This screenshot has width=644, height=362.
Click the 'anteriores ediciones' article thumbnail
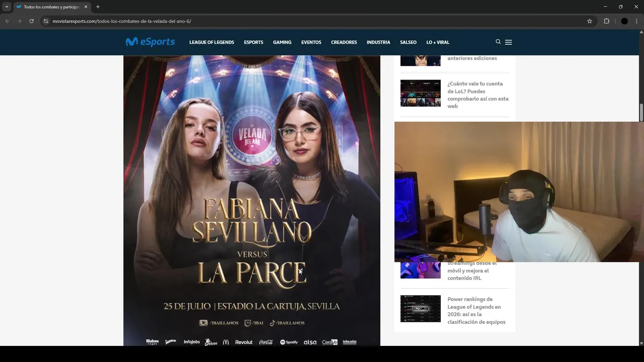pyautogui.click(x=421, y=60)
